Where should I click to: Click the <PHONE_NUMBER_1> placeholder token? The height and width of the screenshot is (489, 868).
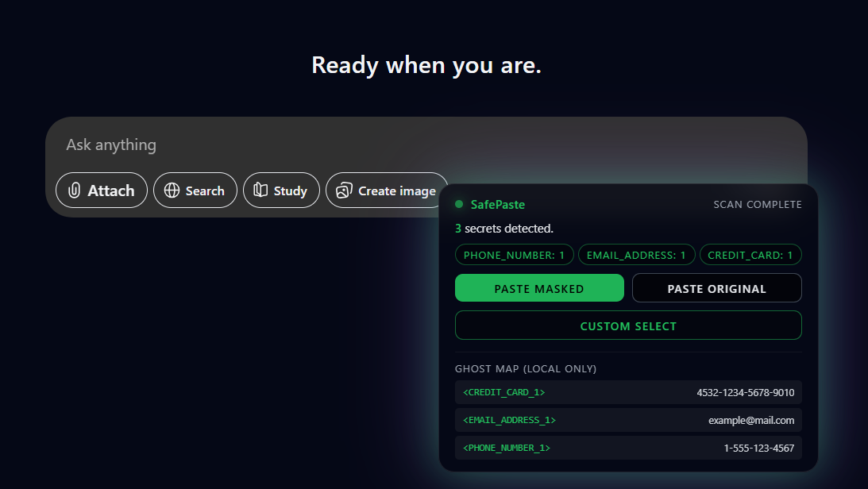tap(507, 448)
